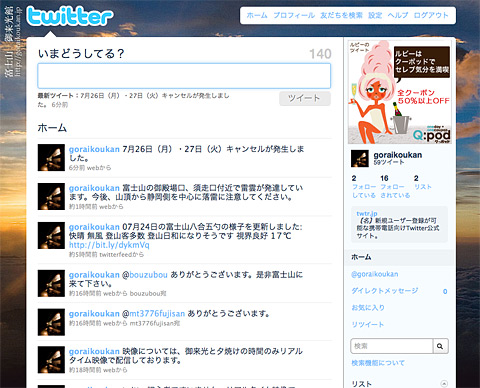Open the 2 フォローしている count
Image resolution: width=480 pixels, height=388 pixels.
coord(364,187)
